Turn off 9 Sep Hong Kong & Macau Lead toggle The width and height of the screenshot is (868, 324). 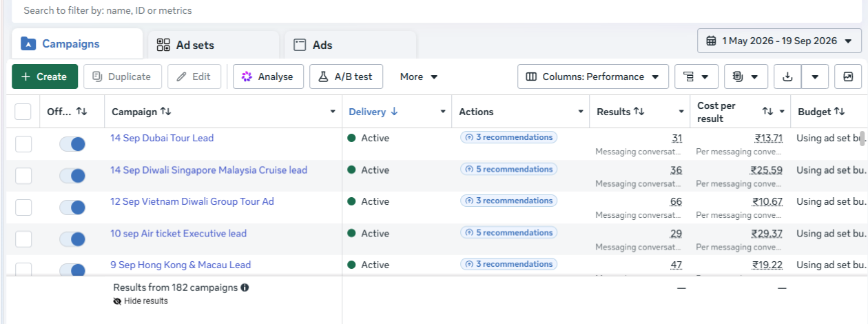pyautogui.click(x=72, y=270)
